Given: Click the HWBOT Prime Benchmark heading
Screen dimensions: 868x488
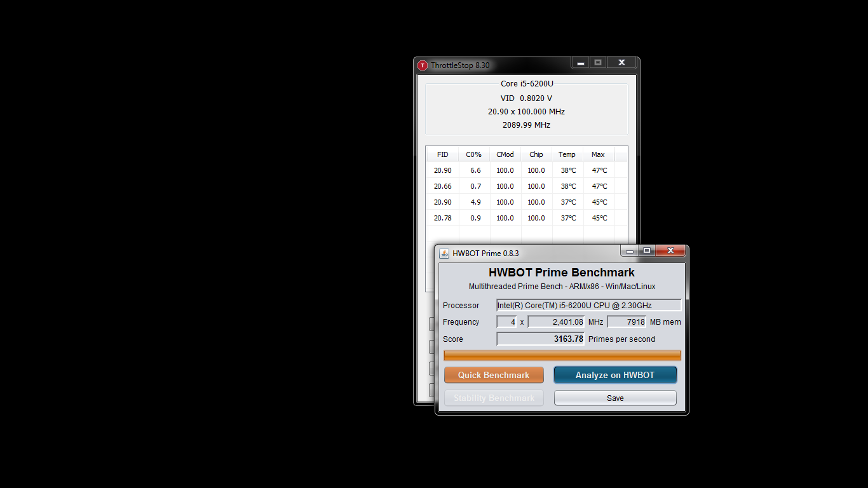Looking at the screenshot, I should (x=562, y=273).
